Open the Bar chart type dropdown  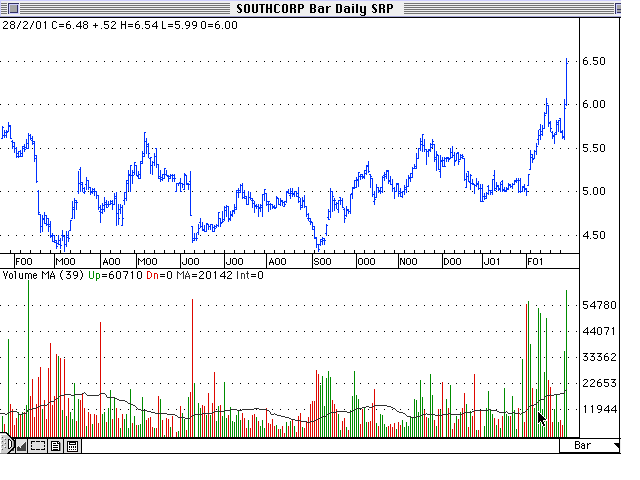[589, 445]
